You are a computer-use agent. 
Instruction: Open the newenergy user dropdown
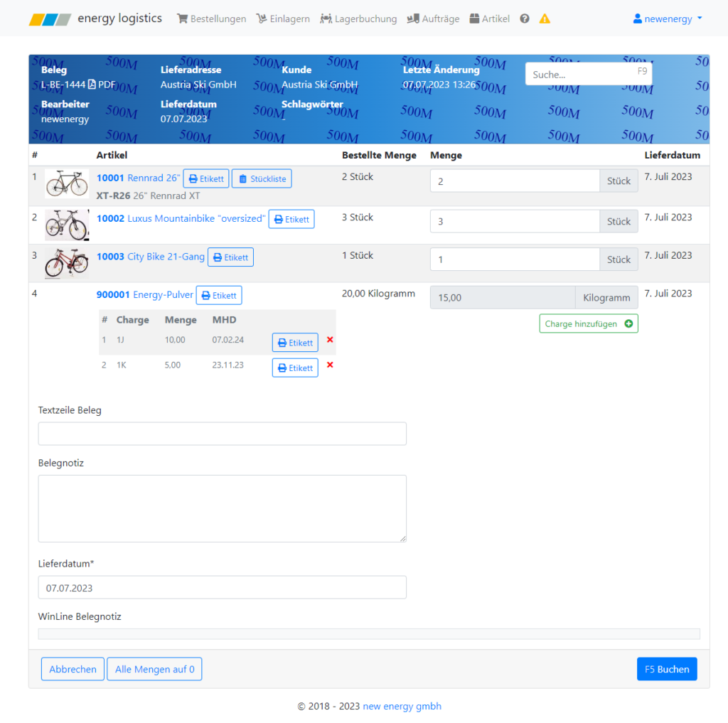(667, 19)
